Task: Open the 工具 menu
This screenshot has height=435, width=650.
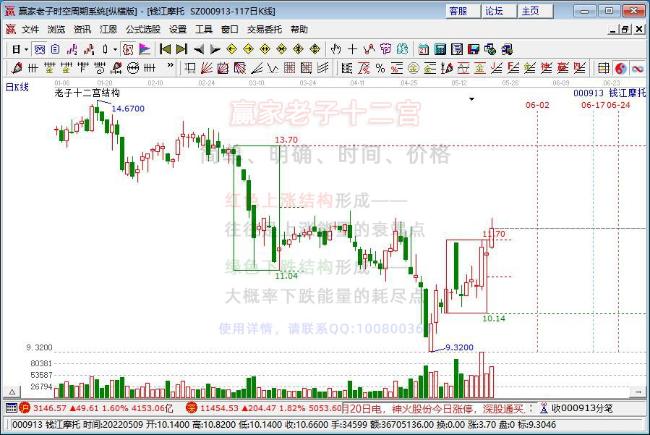Action: click(204, 29)
